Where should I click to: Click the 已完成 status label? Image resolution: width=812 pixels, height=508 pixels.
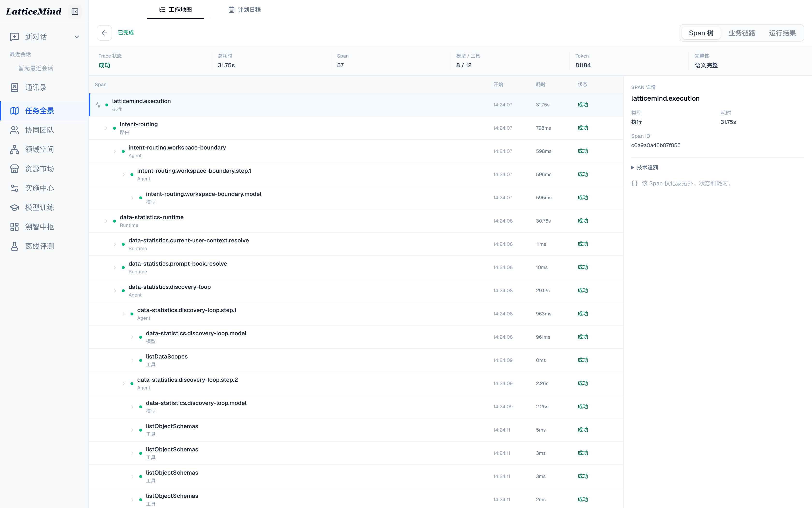[x=126, y=33]
